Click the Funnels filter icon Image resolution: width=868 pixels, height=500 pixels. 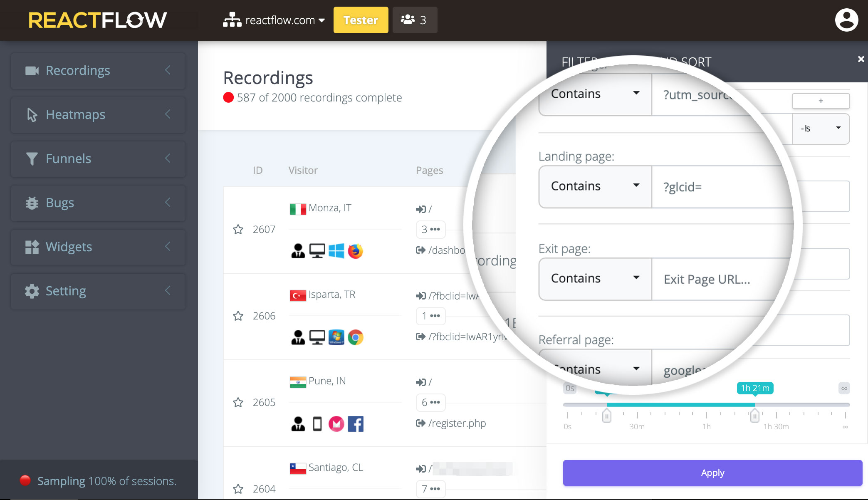32,159
